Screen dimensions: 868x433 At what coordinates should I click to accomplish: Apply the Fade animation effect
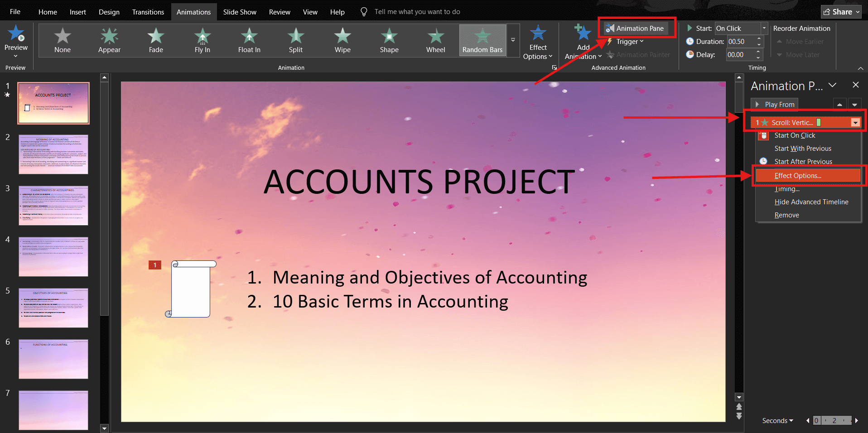tap(156, 40)
